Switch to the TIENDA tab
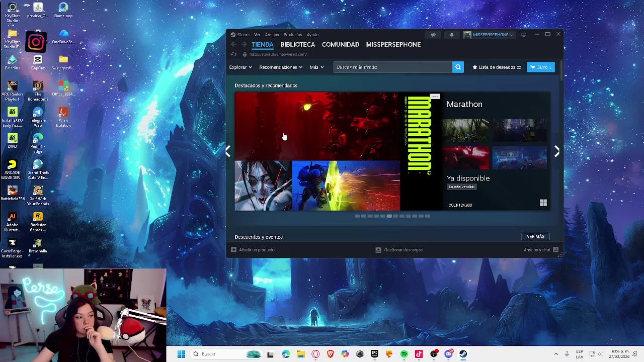The height and width of the screenshot is (362, 644). tap(263, 44)
